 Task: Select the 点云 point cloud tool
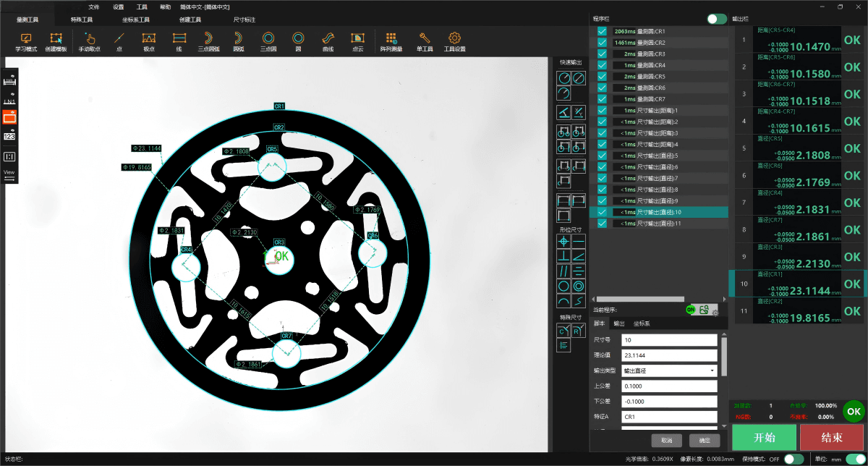(x=357, y=41)
